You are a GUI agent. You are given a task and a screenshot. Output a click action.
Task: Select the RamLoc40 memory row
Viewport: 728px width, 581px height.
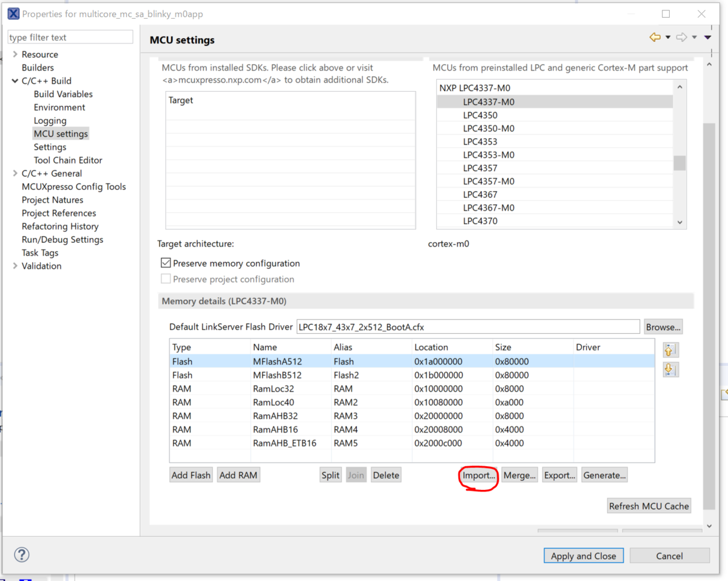coord(412,402)
